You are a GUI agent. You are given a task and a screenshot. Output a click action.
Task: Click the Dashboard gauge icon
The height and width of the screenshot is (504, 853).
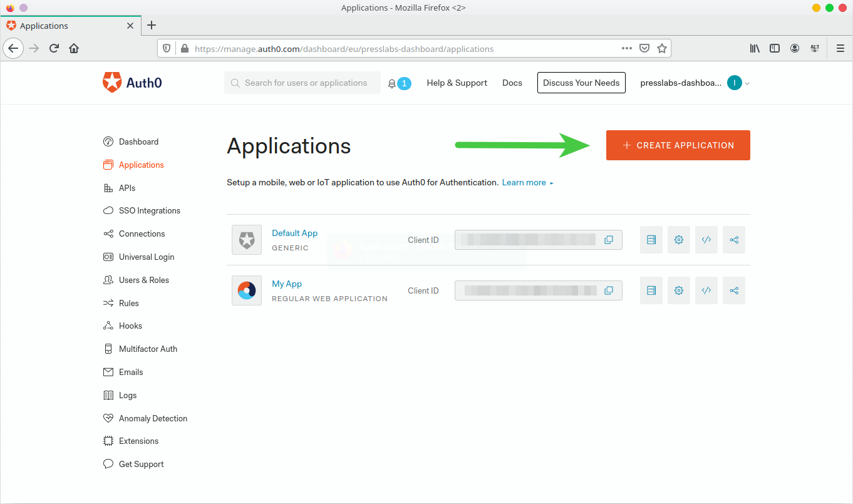[108, 141]
